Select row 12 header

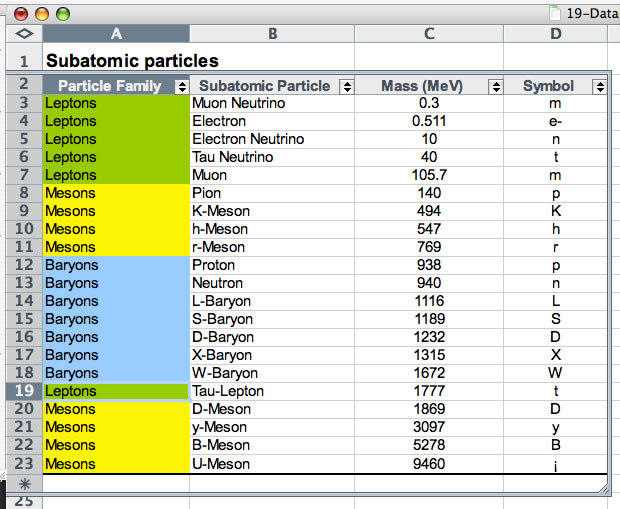[24, 265]
